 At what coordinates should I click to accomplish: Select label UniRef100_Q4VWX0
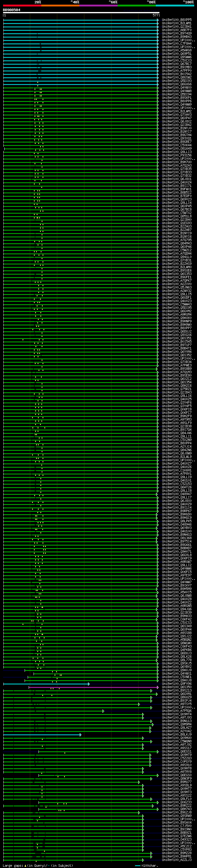pos(177,88)
